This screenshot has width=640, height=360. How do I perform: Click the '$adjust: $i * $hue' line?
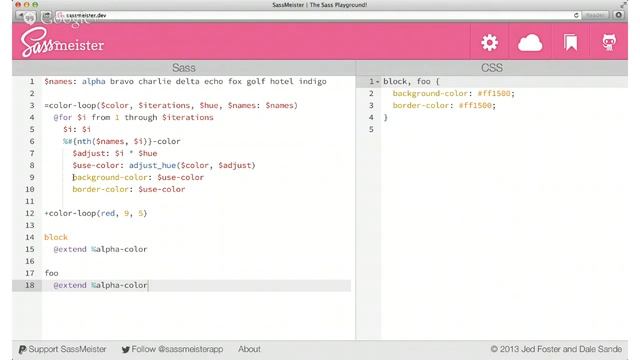115,153
